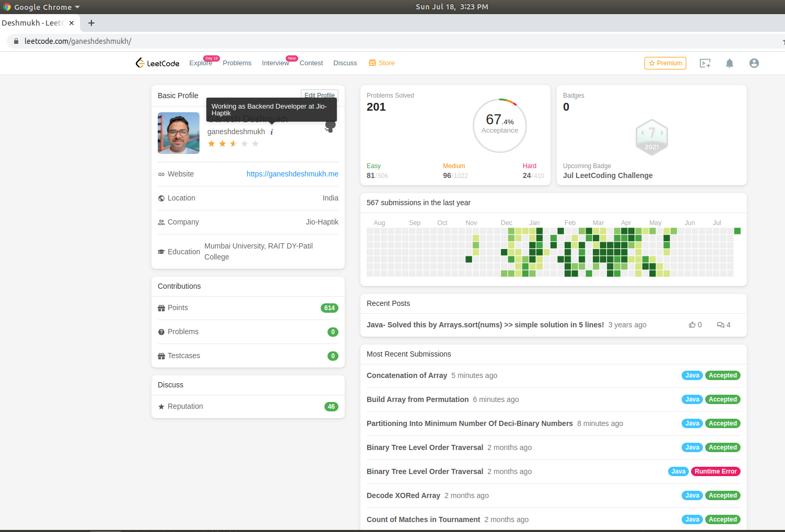
Task: Click the LeetCode logo in navbar
Action: (157, 63)
